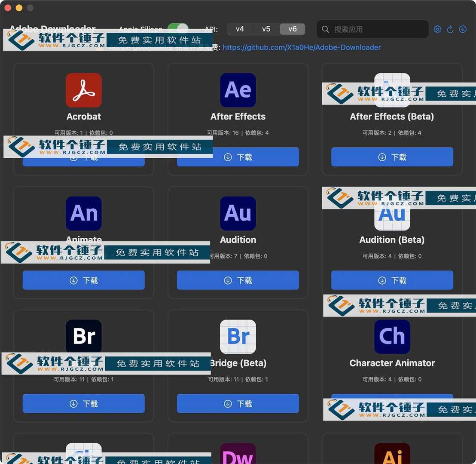Click the "Character Animator" title
The width and height of the screenshot is (476, 464).
tap(392, 363)
